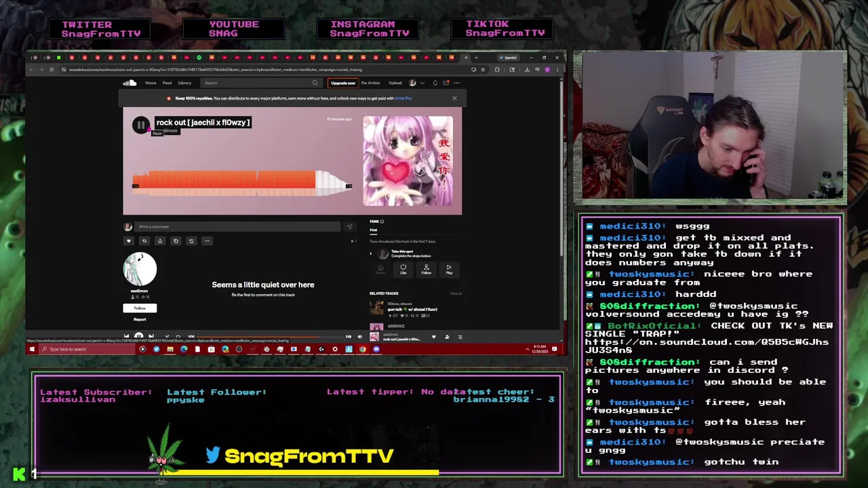Click the add to next up icon
Screen dimensions: 868x488
point(191,241)
